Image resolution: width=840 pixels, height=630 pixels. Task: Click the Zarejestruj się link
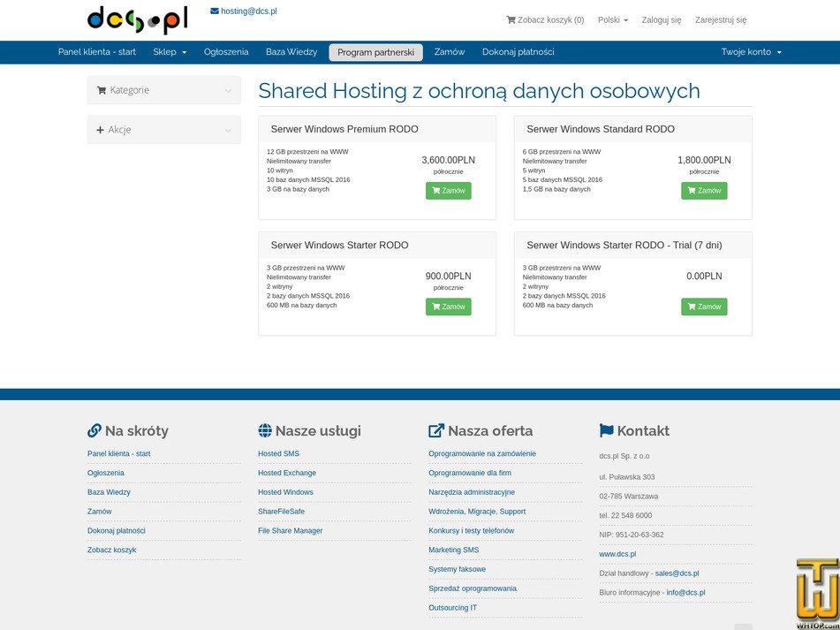pos(721,19)
